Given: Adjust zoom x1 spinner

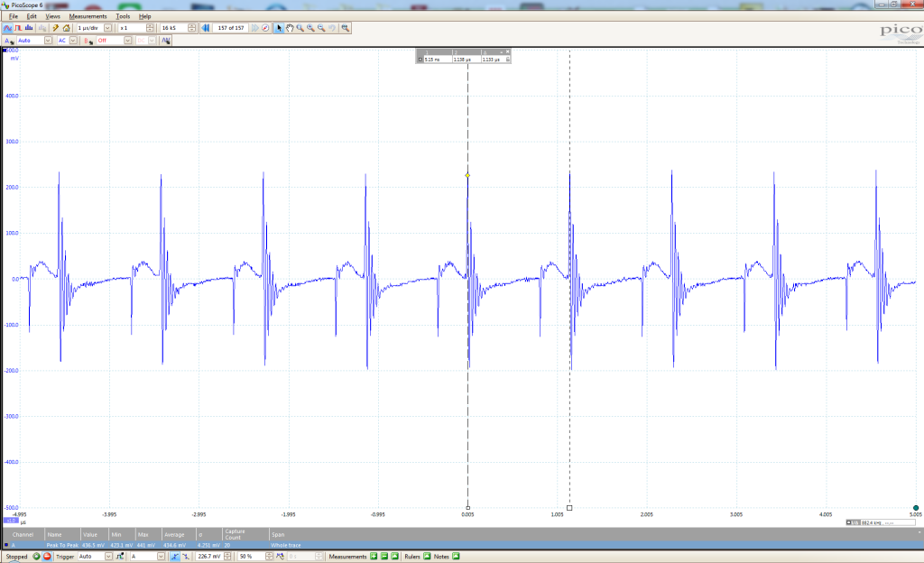Looking at the screenshot, I should (150, 28).
